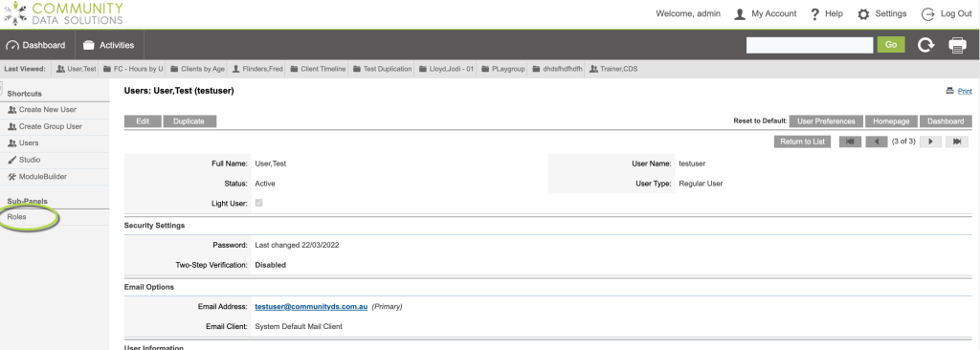
Task: Click the Duplicate button
Action: (189, 121)
